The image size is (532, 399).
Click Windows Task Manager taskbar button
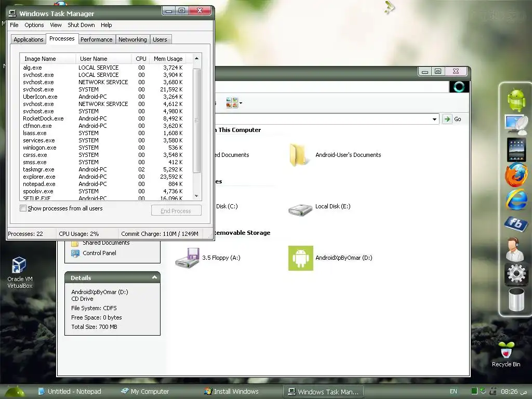323,392
